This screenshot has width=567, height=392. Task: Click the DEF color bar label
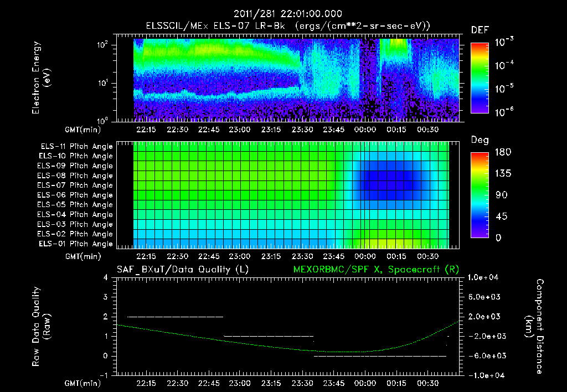point(480,30)
